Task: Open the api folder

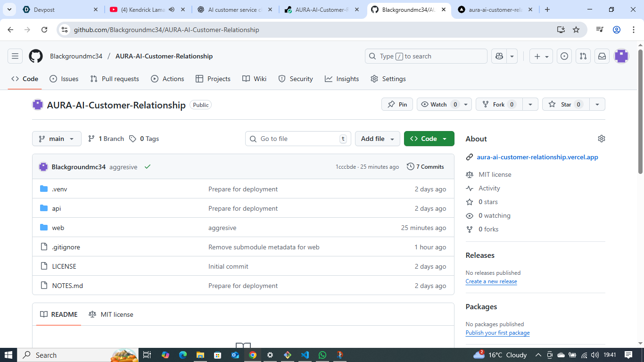Action: [x=57, y=208]
